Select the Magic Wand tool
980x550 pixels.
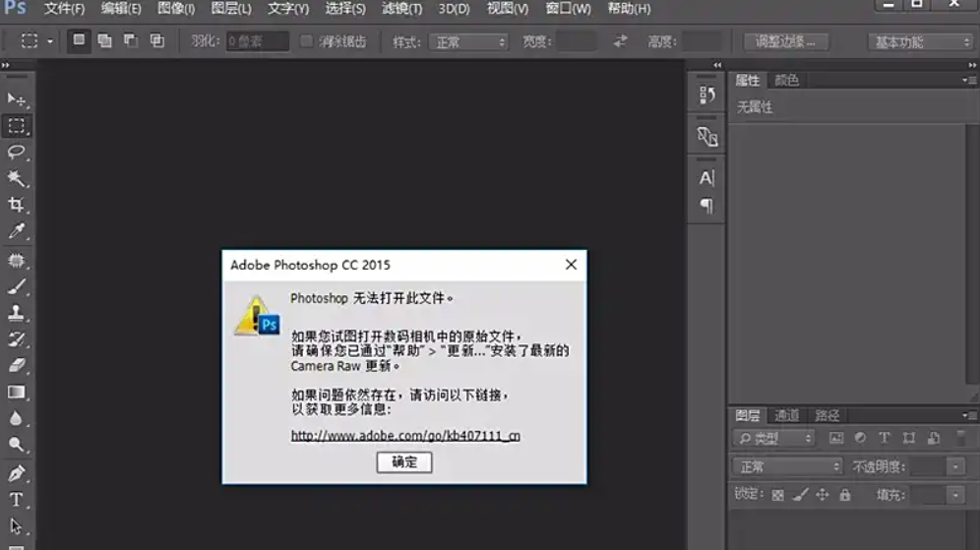point(17,179)
